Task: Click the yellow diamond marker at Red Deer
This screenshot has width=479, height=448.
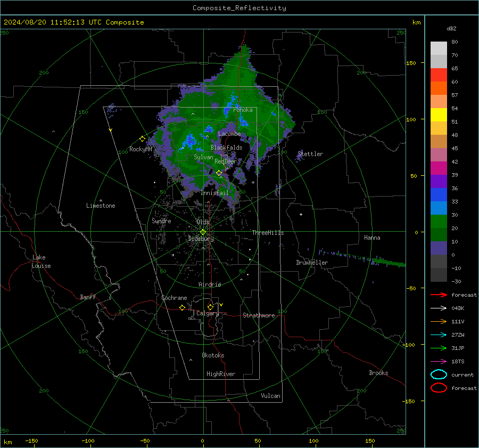Action: (219, 173)
